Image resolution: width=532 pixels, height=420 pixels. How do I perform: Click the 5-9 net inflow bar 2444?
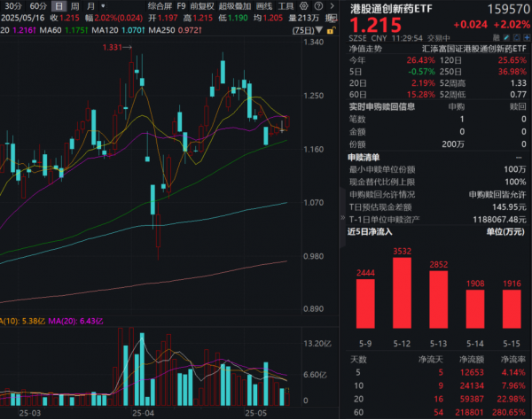pyautogui.click(x=365, y=304)
